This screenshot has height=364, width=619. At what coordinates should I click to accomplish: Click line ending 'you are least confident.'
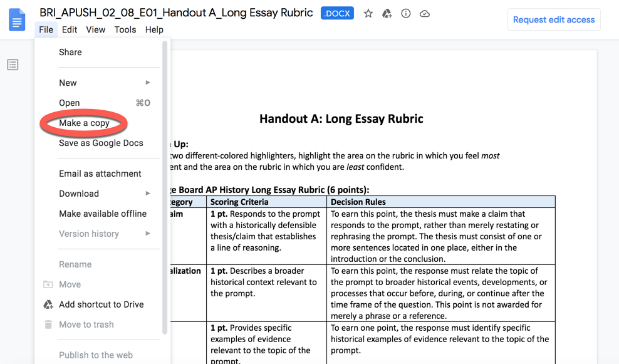(x=288, y=167)
